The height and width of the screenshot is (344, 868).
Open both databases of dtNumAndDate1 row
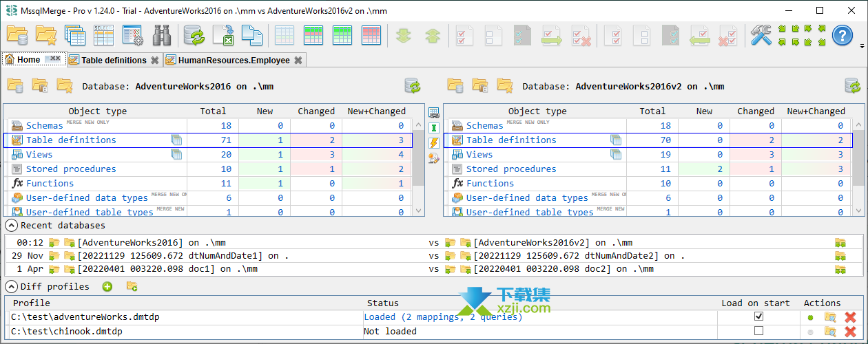click(840, 256)
